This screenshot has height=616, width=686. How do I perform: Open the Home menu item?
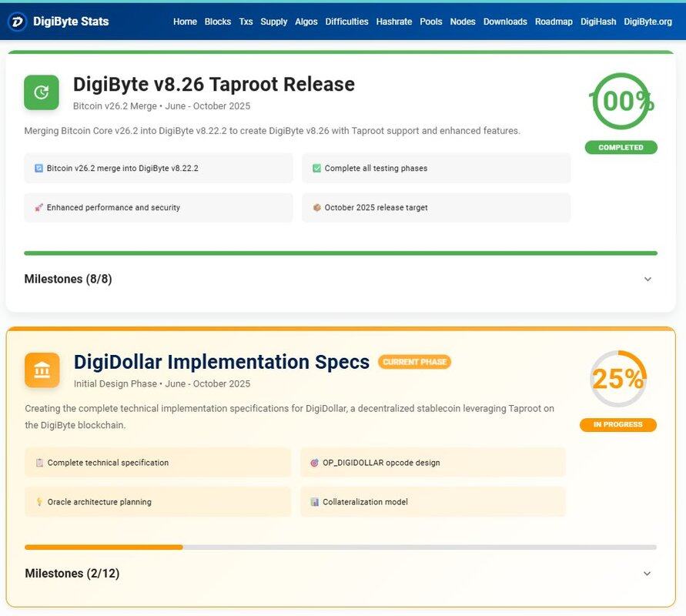point(185,22)
